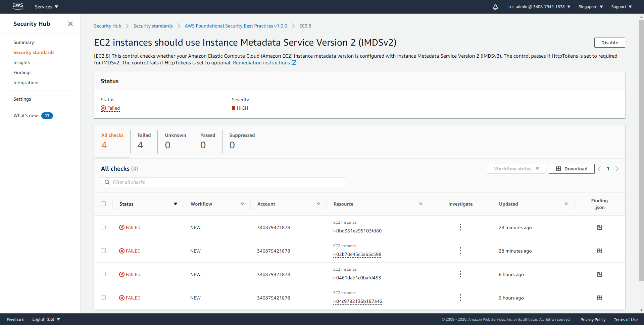Open notifications bell
Screen dimensions: 644x325
[x=495, y=7]
